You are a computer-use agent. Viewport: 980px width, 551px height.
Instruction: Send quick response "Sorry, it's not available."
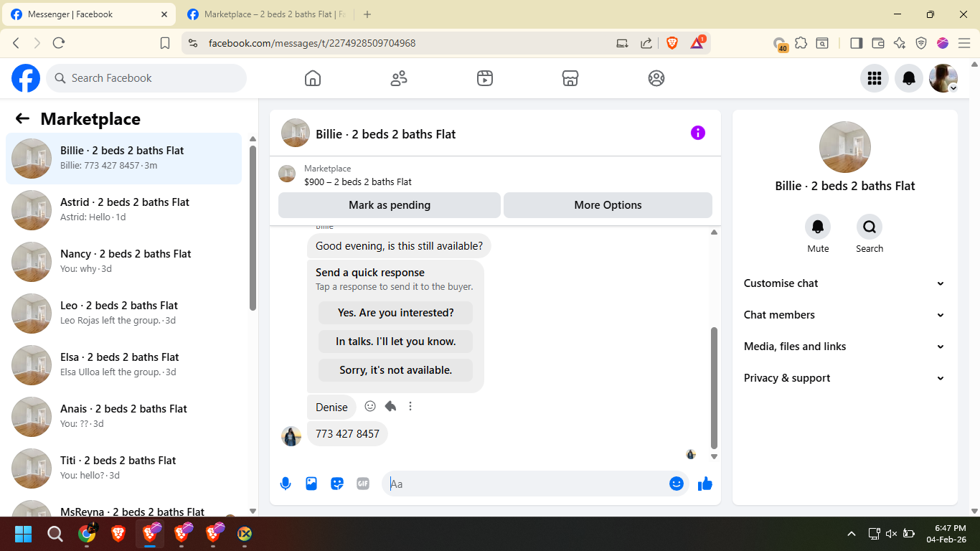pyautogui.click(x=395, y=370)
